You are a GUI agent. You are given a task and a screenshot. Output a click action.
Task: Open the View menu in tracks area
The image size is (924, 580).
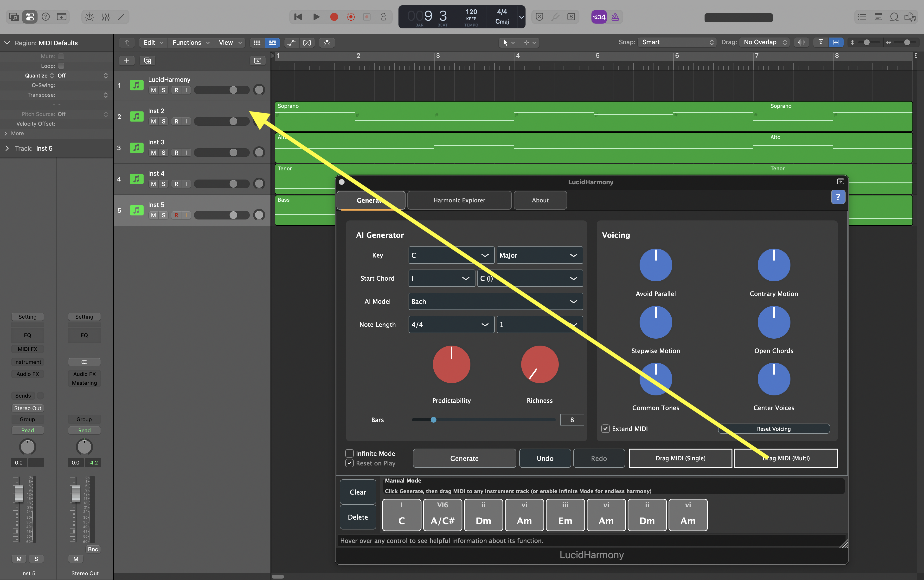[230, 43]
